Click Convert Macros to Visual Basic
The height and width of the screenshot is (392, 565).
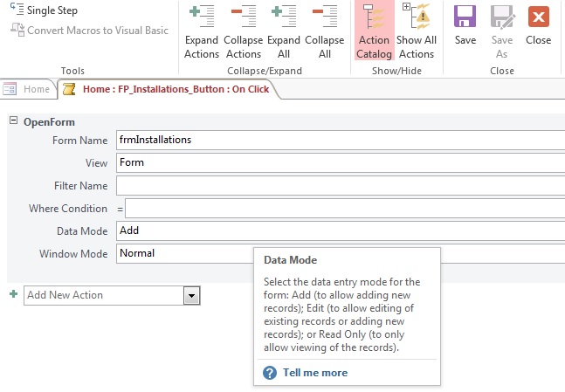point(89,30)
